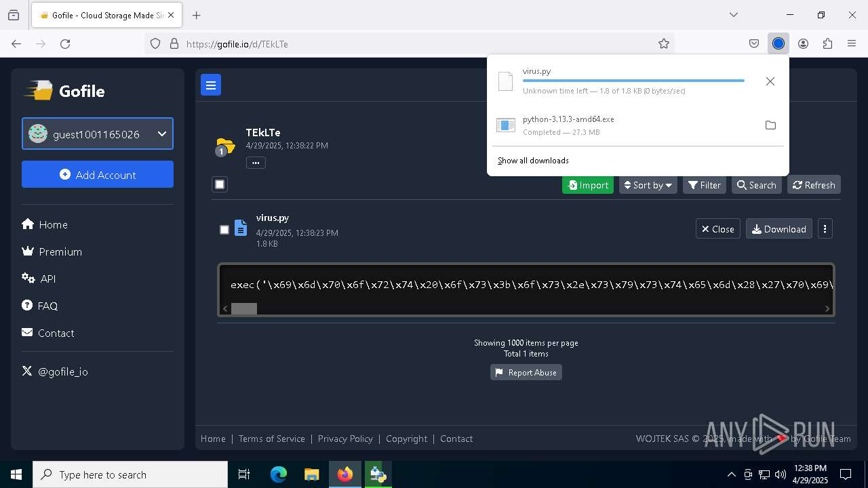The height and width of the screenshot is (488, 868).
Task: Click Report Abuse button
Action: (526, 372)
